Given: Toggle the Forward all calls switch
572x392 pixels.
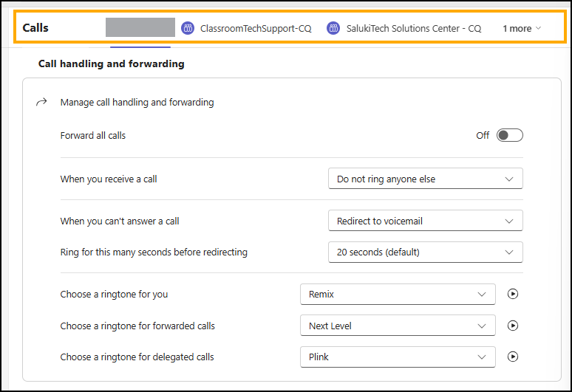Looking at the screenshot, I should pos(510,136).
